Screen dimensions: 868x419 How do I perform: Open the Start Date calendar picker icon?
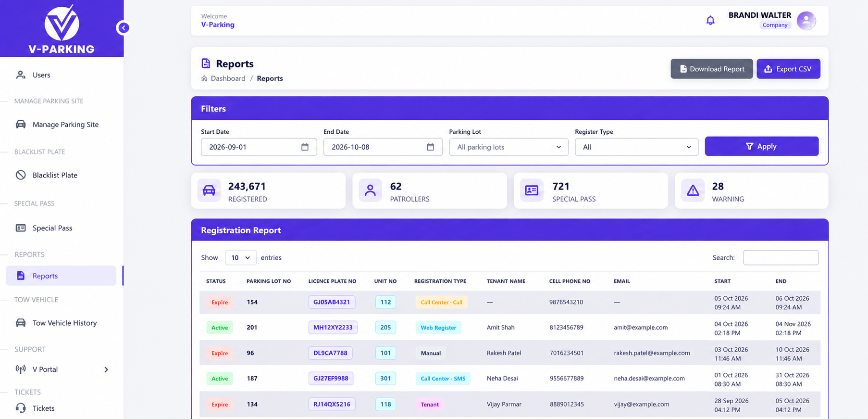pyautogui.click(x=305, y=147)
